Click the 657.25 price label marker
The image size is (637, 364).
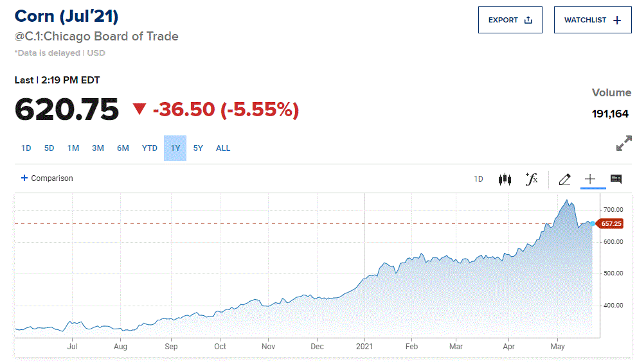tap(611, 223)
